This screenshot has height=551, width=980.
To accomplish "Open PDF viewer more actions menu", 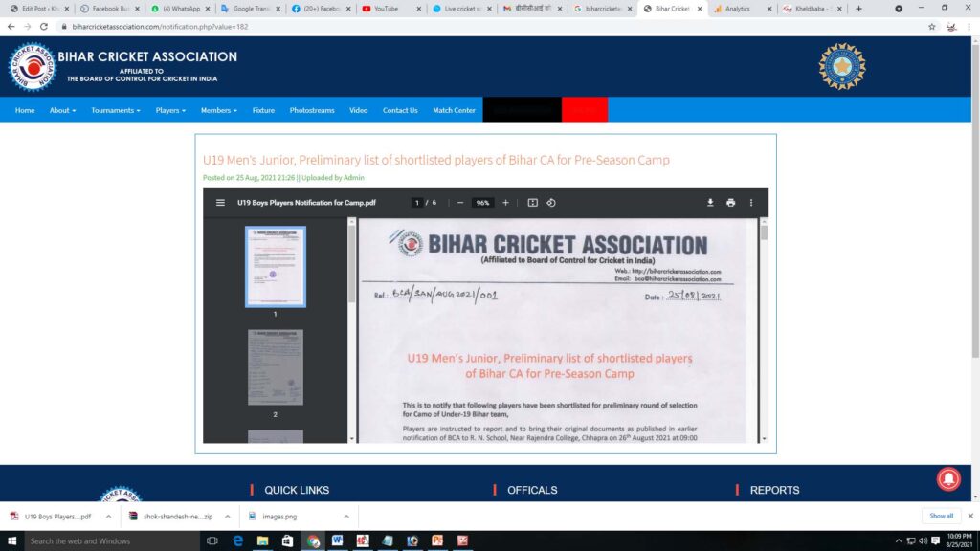I will point(751,203).
